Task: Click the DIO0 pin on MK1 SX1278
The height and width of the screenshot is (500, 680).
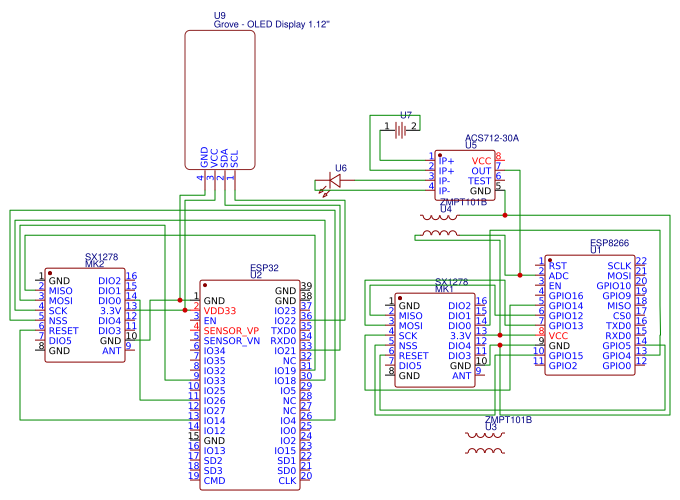Action: tap(460, 326)
